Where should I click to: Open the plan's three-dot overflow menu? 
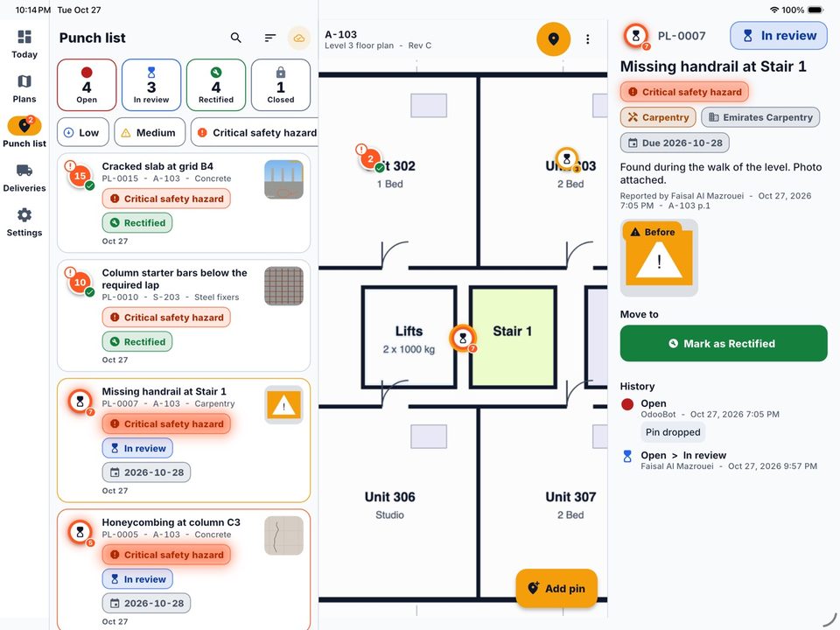pos(588,39)
